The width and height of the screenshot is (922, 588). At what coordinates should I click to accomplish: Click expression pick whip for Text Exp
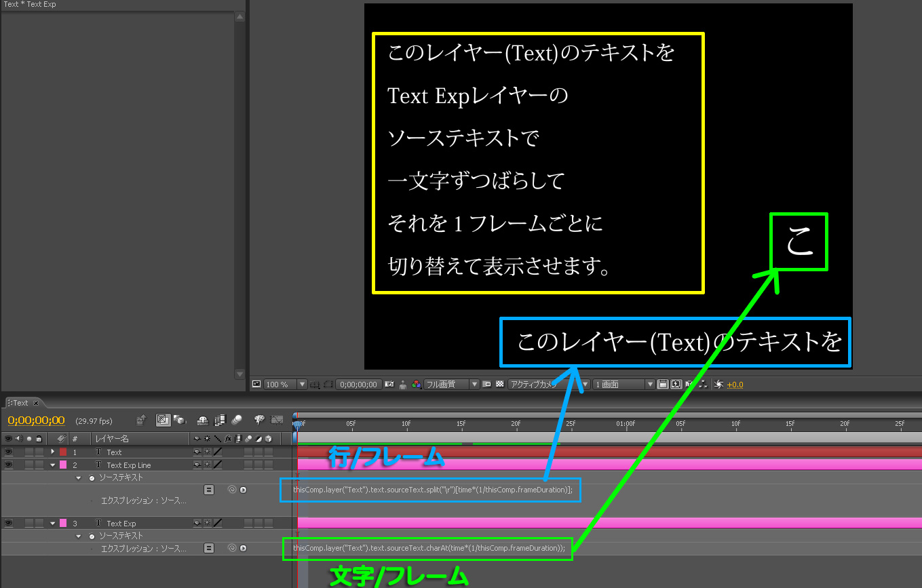point(232,548)
